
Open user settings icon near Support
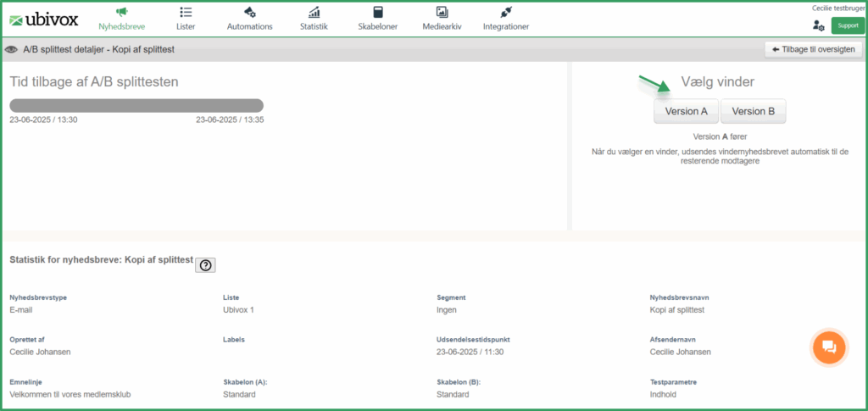pyautogui.click(x=818, y=25)
